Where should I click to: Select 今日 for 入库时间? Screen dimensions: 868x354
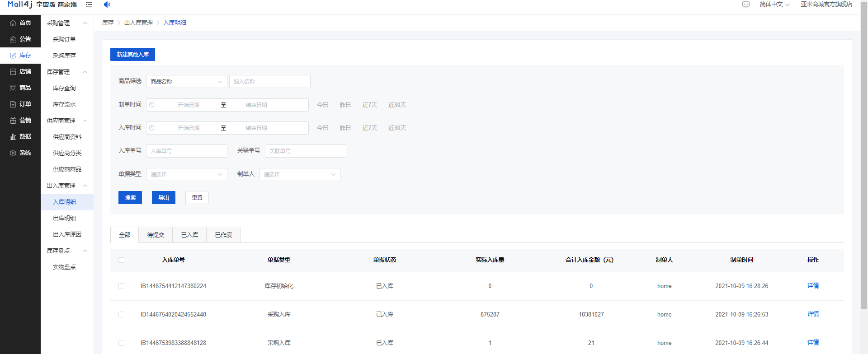322,128
